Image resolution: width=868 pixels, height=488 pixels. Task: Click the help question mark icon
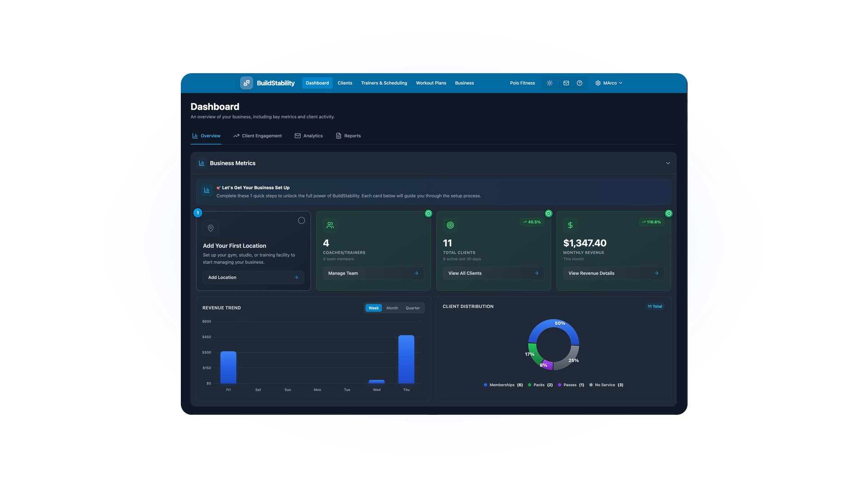point(579,83)
